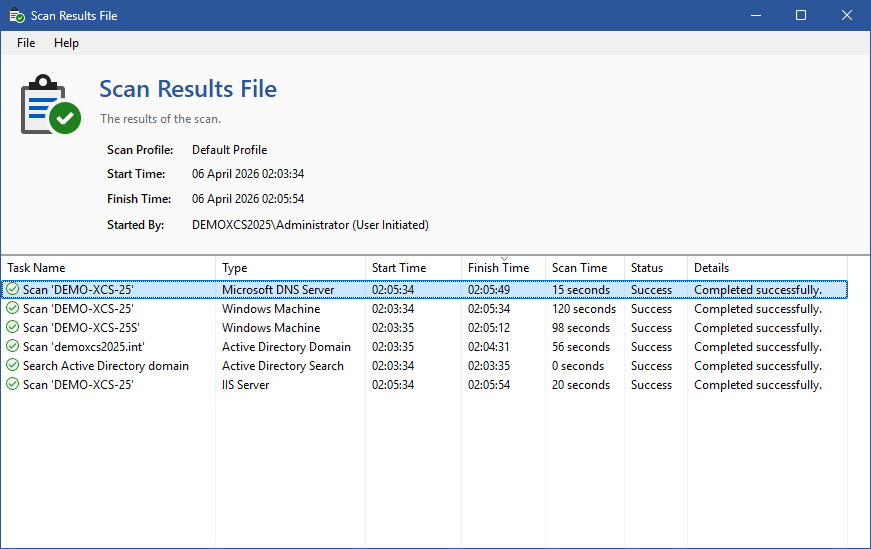Click the Scan Results File title bar icon

[x=17, y=16]
